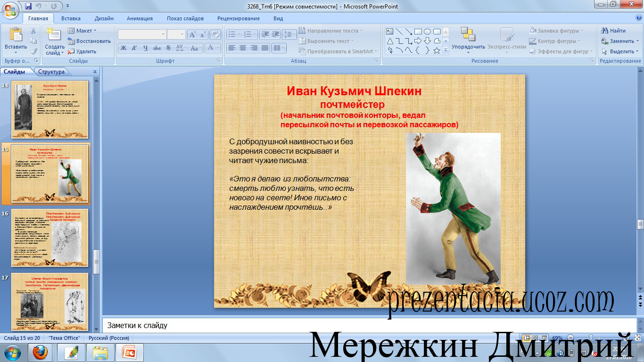Select slide 16 thumbnail
Image resolution: width=644 pixels, height=362 pixels.
tap(50, 238)
